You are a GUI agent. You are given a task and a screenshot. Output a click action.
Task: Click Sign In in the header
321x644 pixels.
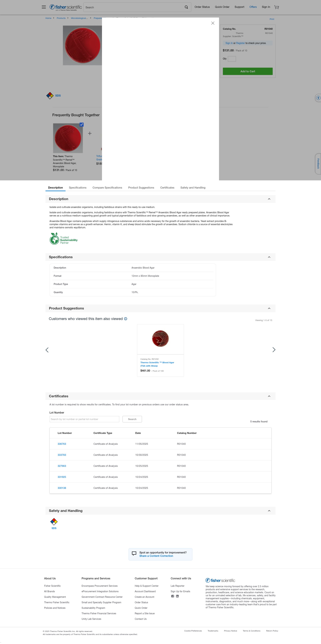click(266, 7)
